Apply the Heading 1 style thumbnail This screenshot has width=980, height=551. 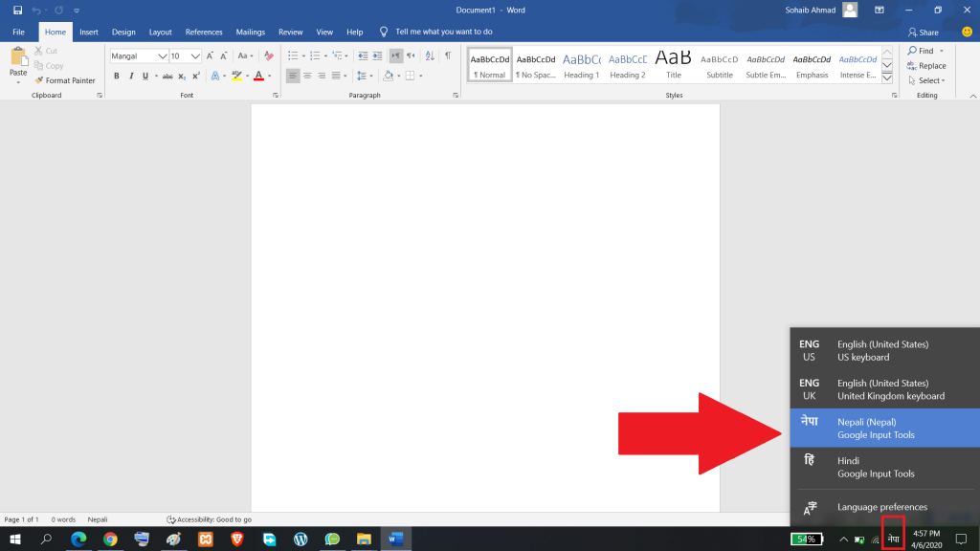click(581, 65)
